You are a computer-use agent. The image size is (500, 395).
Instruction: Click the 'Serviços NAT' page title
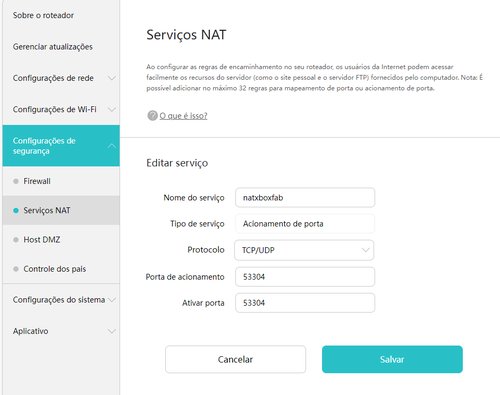pyautogui.click(x=186, y=35)
